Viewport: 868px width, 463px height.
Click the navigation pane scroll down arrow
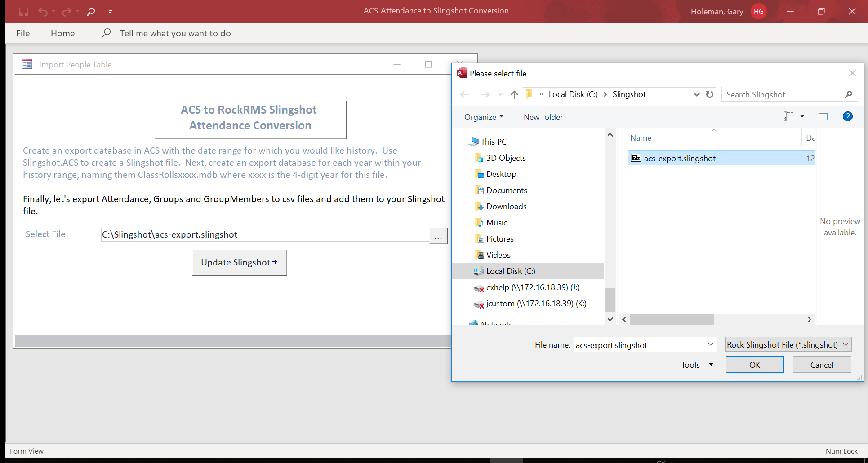(x=610, y=319)
